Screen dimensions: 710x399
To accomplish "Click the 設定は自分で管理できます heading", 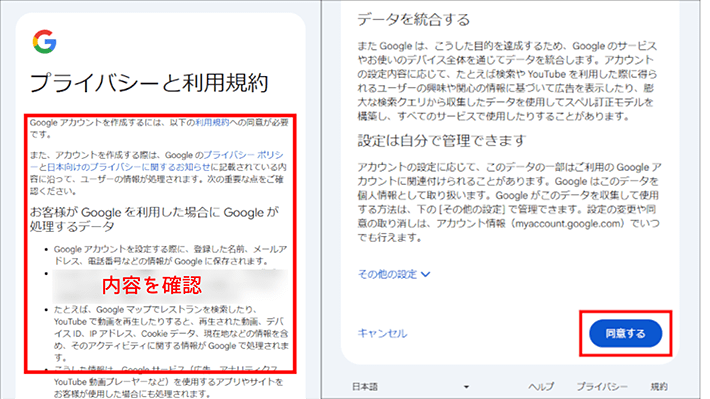I will [441, 140].
